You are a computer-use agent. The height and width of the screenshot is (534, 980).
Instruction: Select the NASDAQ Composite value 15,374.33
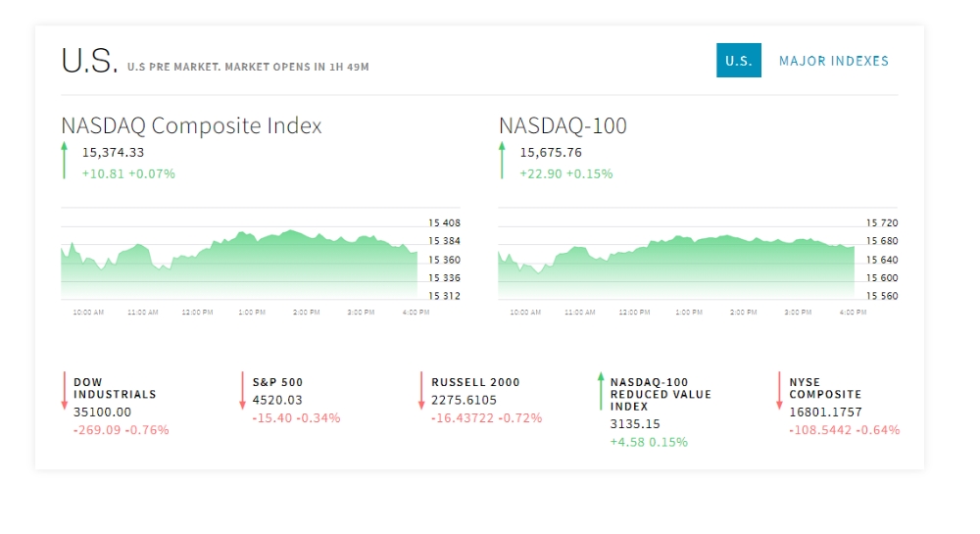click(113, 153)
